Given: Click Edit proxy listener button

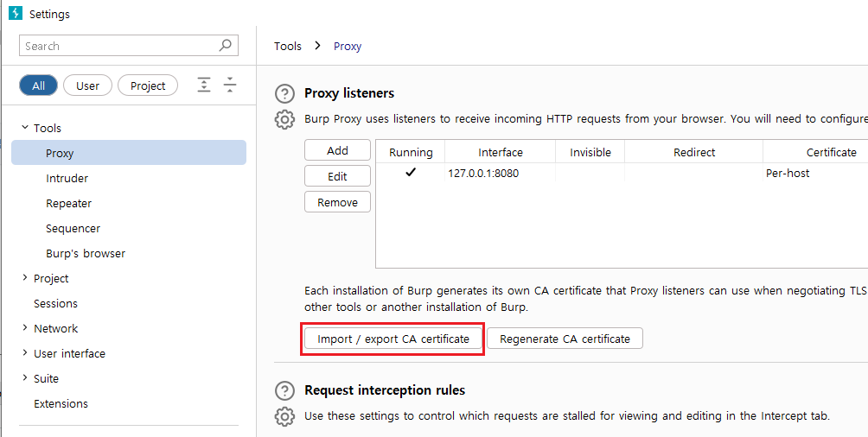Looking at the screenshot, I should point(338,176).
